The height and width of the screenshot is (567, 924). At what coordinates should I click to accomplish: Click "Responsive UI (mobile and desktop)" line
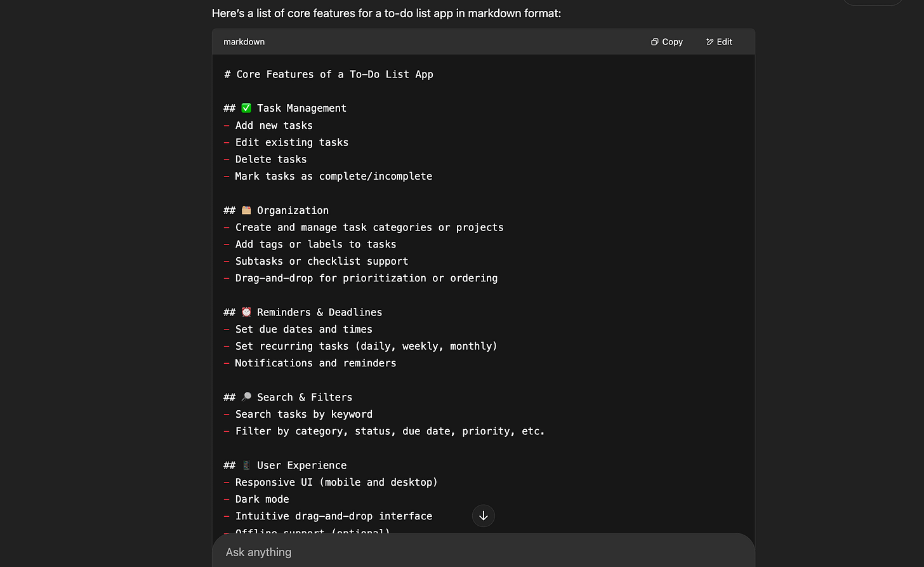pos(336,483)
